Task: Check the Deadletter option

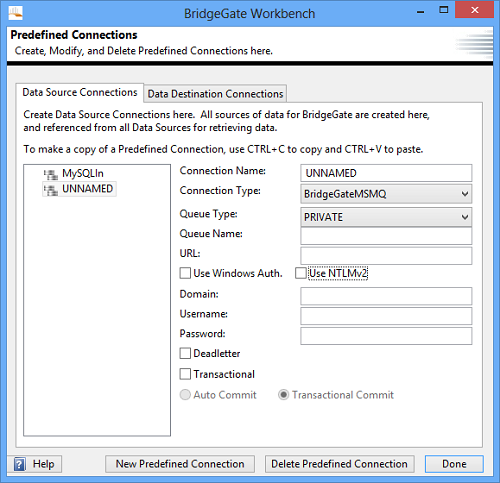Action: (x=185, y=353)
